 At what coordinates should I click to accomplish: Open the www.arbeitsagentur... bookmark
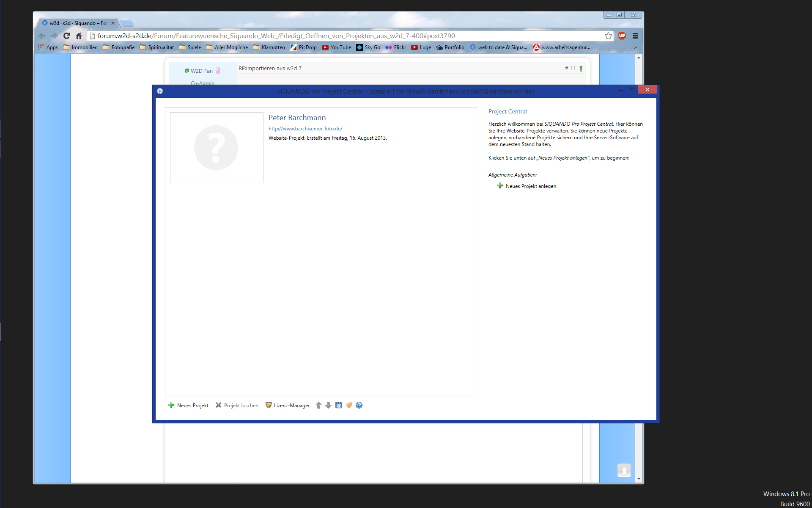pyautogui.click(x=562, y=47)
